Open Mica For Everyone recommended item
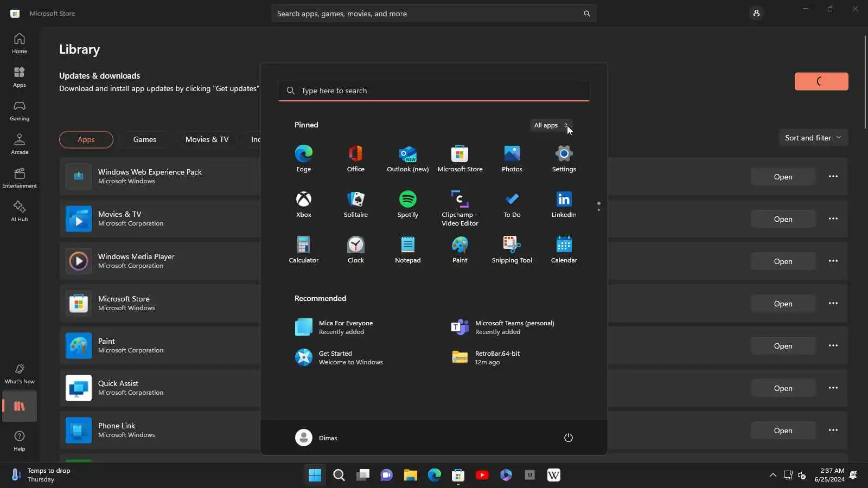 click(355, 327)
